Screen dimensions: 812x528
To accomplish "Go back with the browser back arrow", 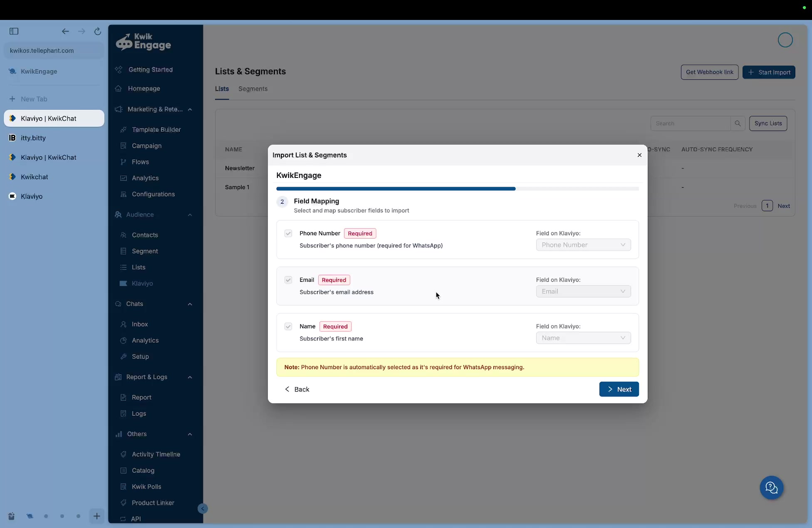I will click(x=65, y=31).
